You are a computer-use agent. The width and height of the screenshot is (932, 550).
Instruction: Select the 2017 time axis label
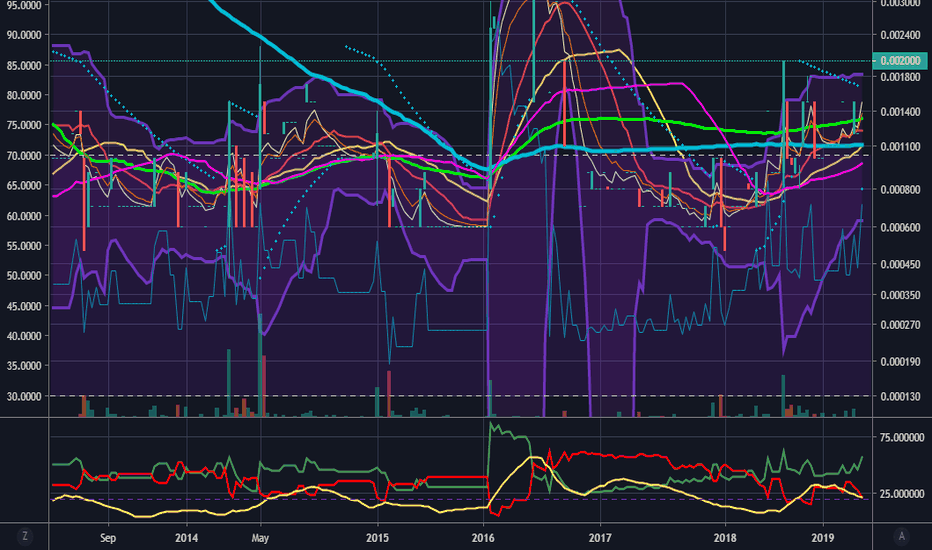click(x=600, y=538)
